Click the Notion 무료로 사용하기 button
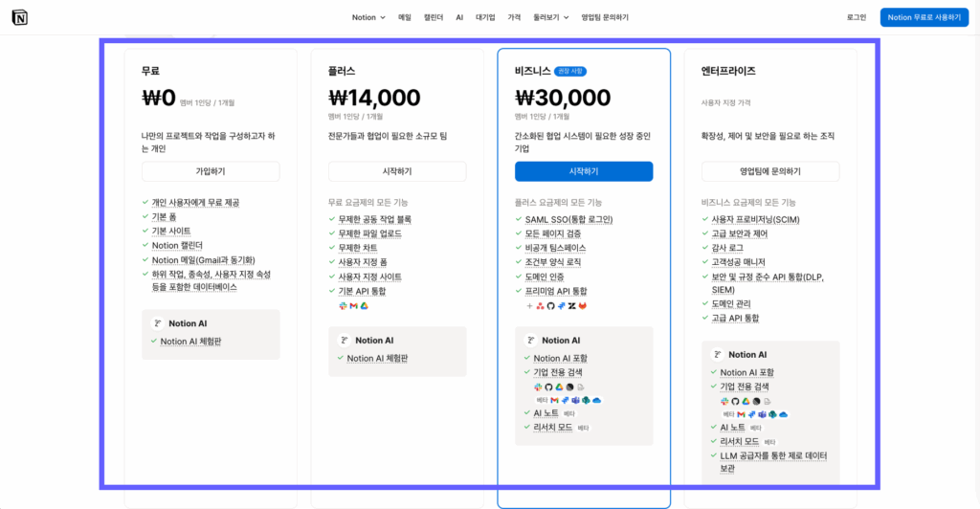980x509 pixels. click(x=924, y=17)
